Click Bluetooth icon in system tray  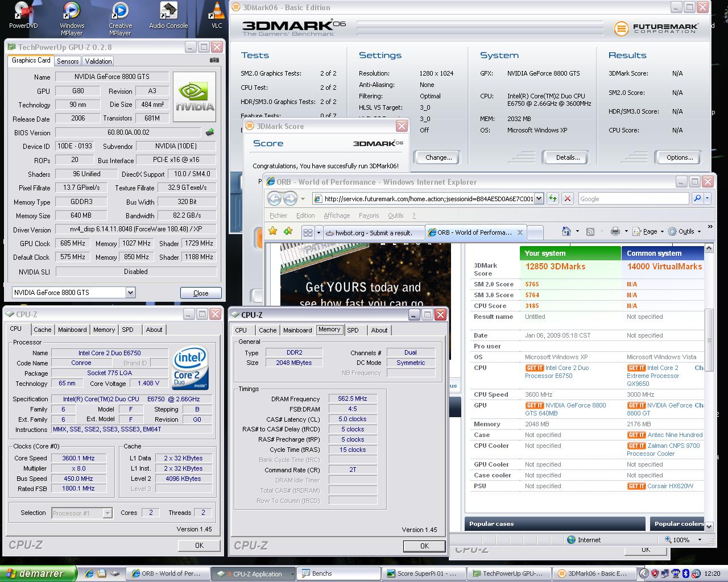click(x=685, y=573)
